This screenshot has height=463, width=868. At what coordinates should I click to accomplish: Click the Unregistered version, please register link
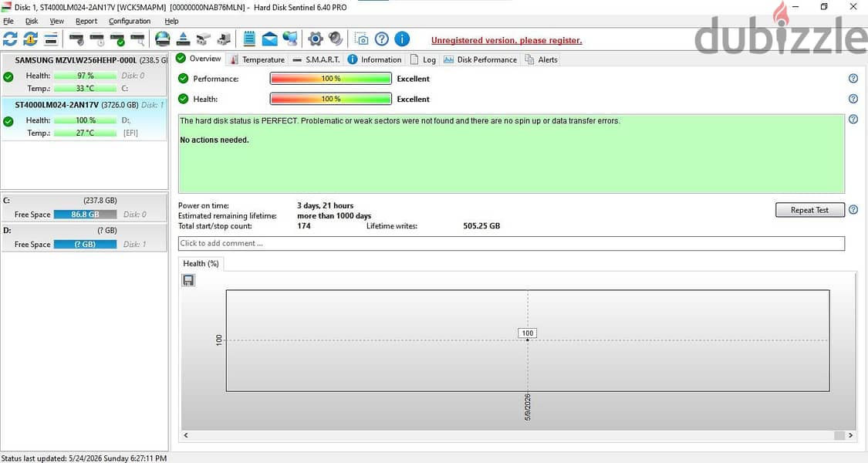pyautogui.click(x=506, y=40)
